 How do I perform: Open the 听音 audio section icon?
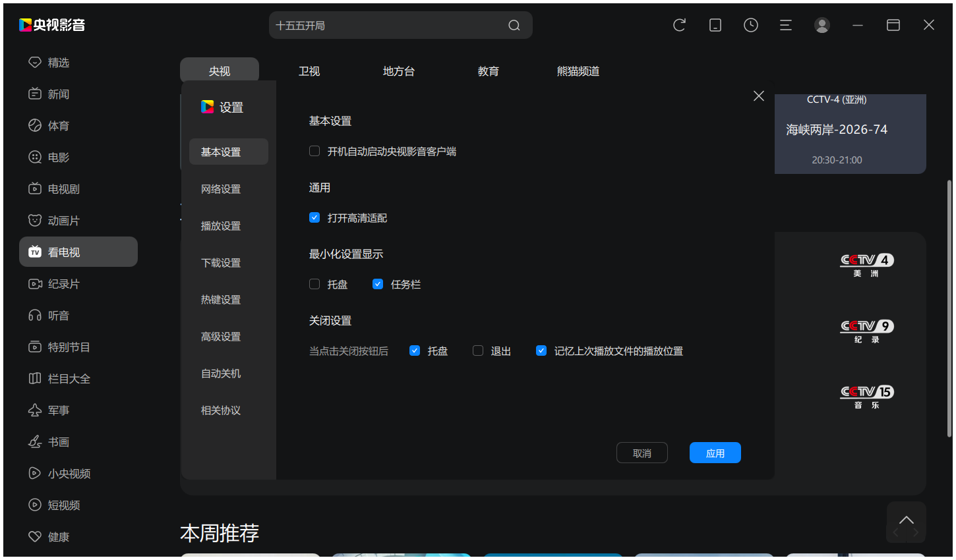pyautogui.click(x=35, y=315)
